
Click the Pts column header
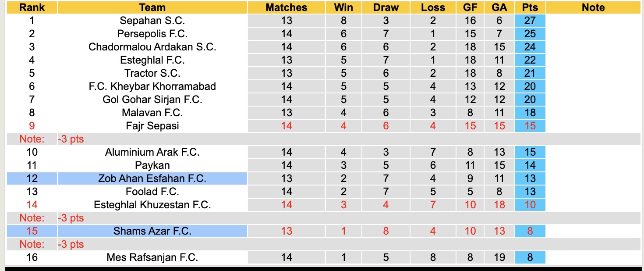pos(530,7)
